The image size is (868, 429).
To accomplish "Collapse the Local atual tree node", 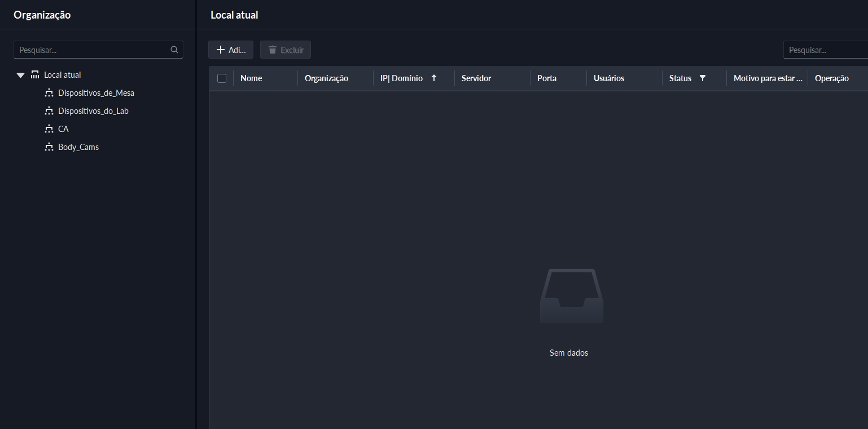I will point(21,75).
